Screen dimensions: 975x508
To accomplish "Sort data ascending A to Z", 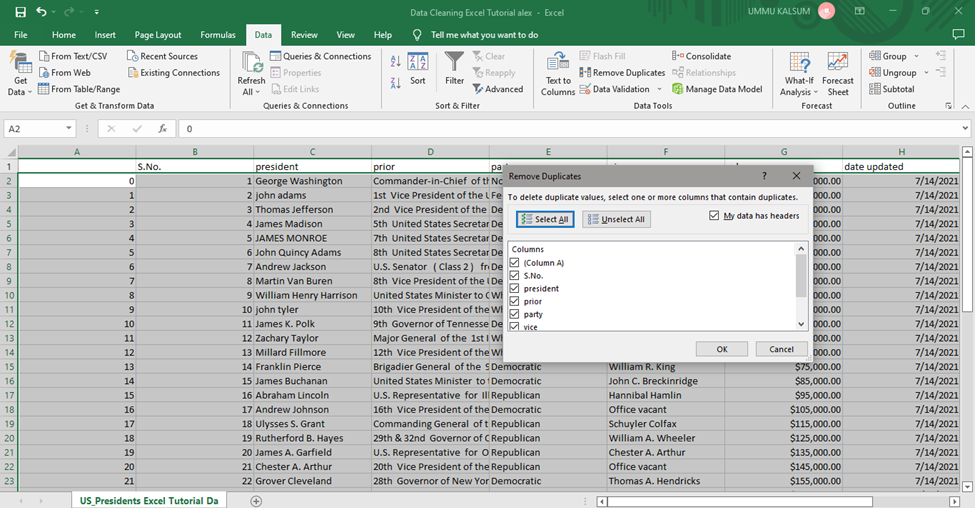I will pos(396,62).
